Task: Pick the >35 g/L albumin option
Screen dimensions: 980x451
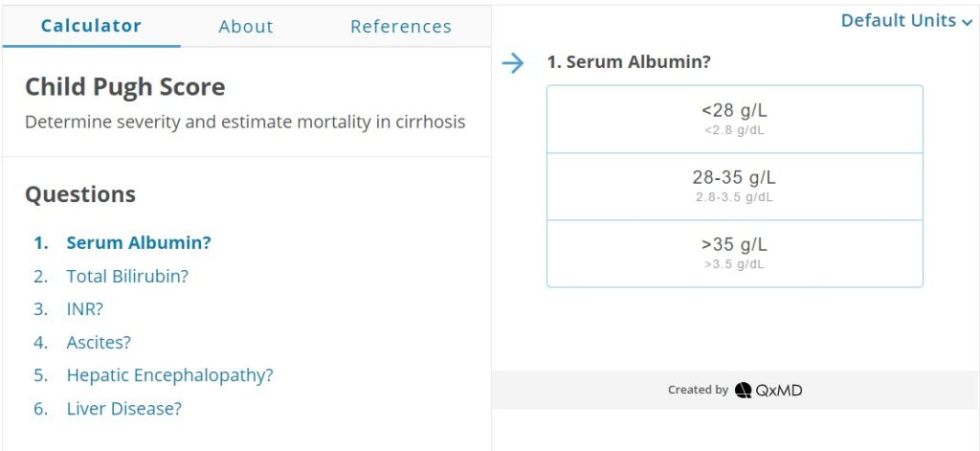Action: click(734, 254)
